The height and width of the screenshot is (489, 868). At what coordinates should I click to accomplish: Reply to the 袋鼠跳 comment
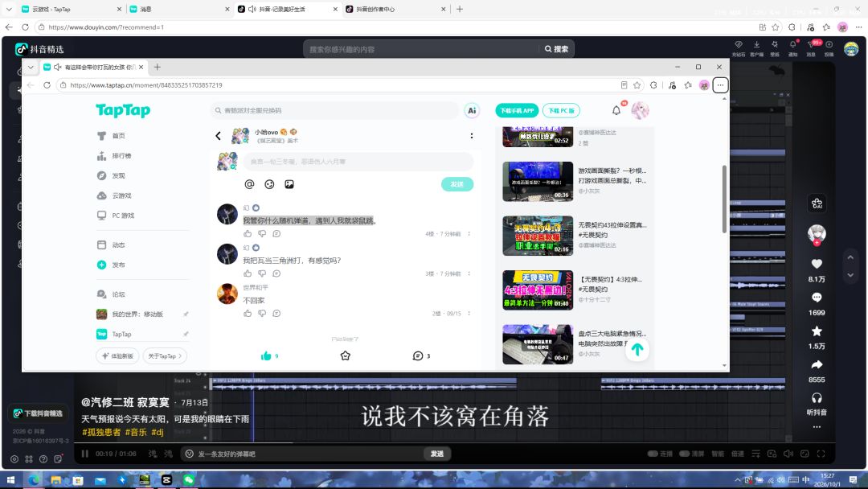(276, 234)
